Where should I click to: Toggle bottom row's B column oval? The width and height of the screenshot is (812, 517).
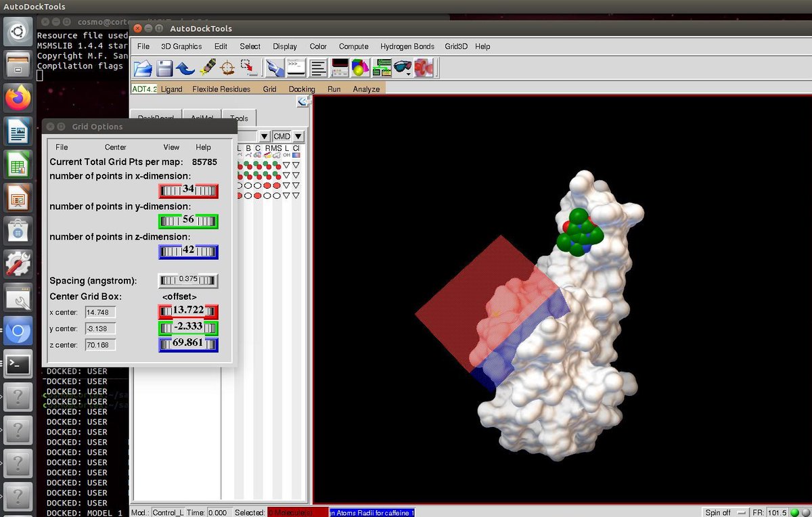(248, 196)
